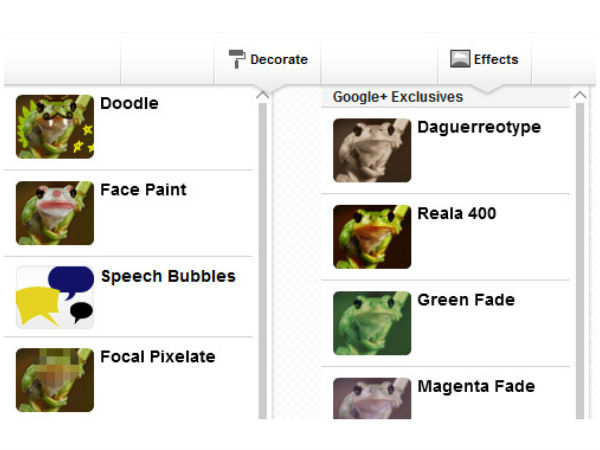The image size is (600, 450).
Task: Select the Face Paint frog thumbnail
Action: click(55, 213)
